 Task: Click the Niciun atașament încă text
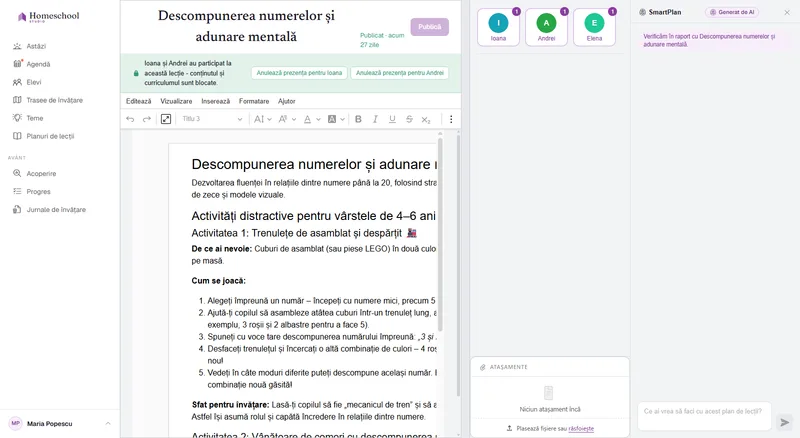tap(550, 409)
